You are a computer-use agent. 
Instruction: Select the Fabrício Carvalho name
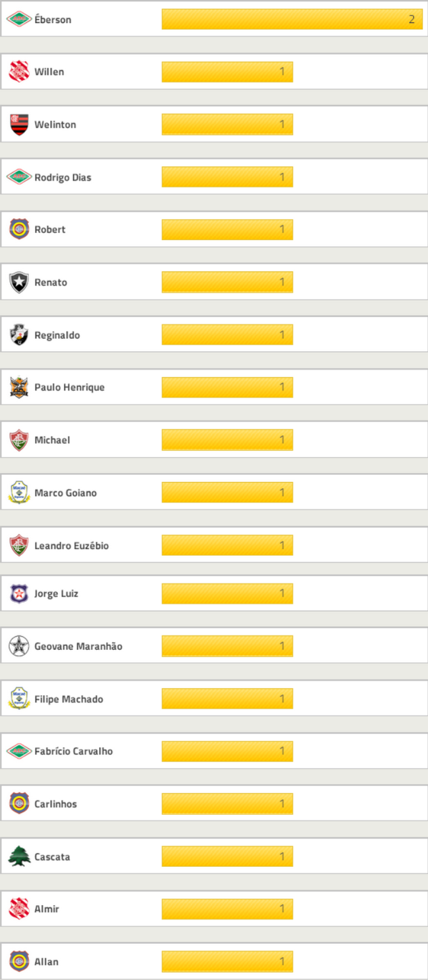pyautogui.click(x=73, y=751)
